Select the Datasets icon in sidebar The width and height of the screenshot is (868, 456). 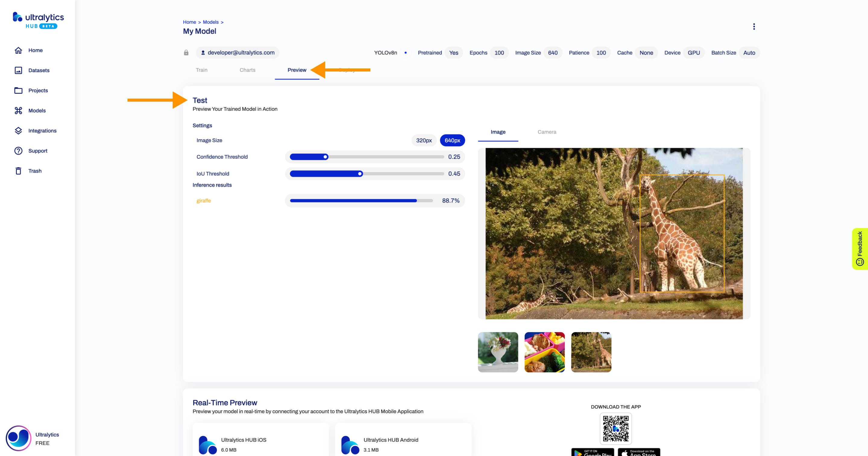[x=18, y=70]
